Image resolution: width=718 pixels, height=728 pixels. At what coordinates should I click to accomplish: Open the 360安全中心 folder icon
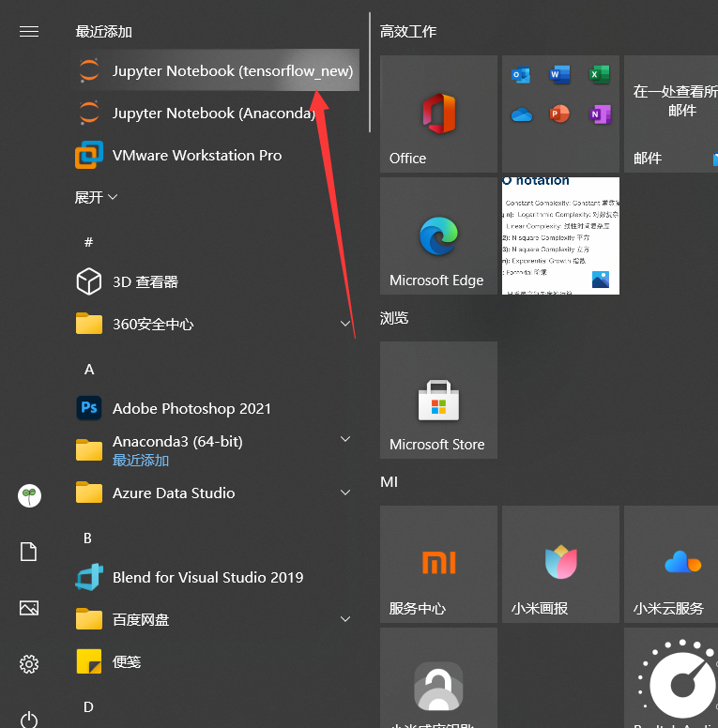point(89,324)
